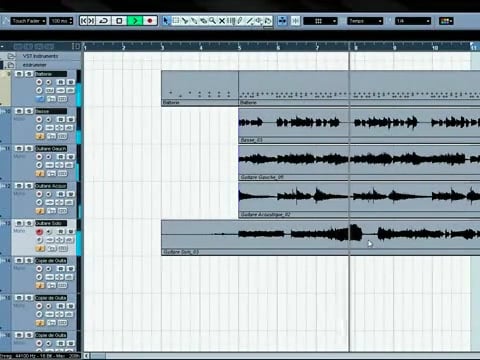Screen dimensions: 480x360
Task: Go to next marker in transport
Action: coord(91,21)
